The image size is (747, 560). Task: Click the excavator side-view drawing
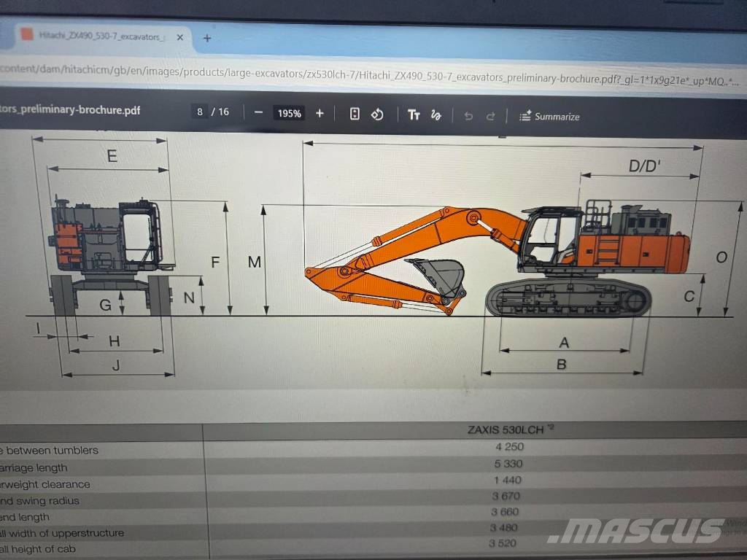[x=498, y=260]
